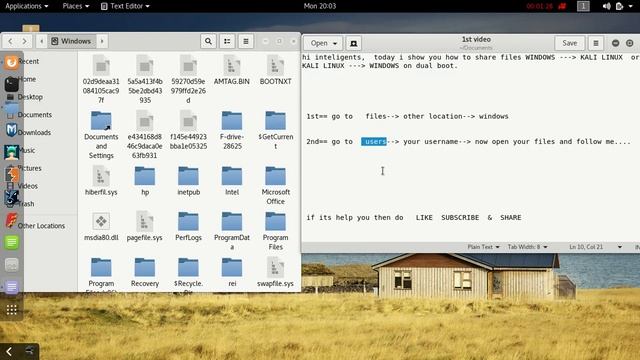Open the PerfLogs folder
Screen dimensions: 640x360
pos(189,226)
